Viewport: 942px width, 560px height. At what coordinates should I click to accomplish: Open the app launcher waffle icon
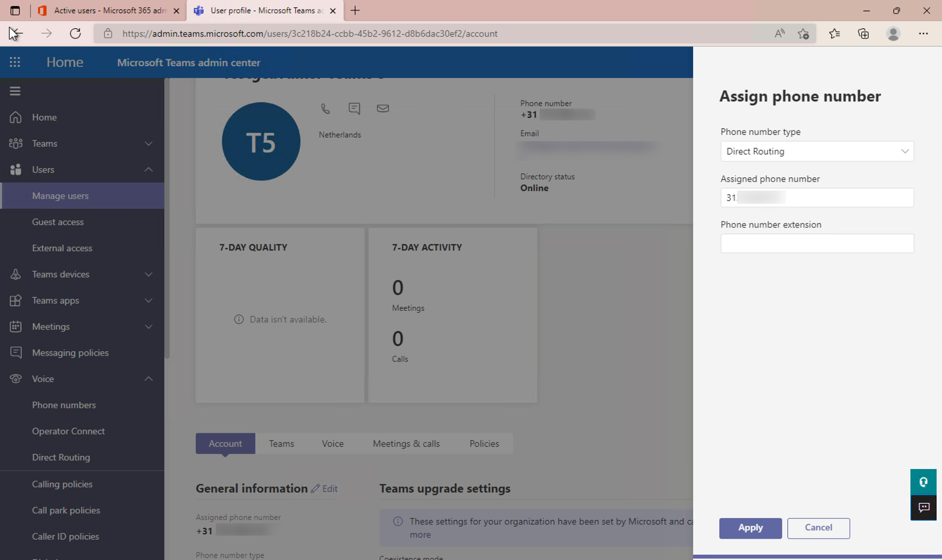pyautogui.click(x=15, y=62)
